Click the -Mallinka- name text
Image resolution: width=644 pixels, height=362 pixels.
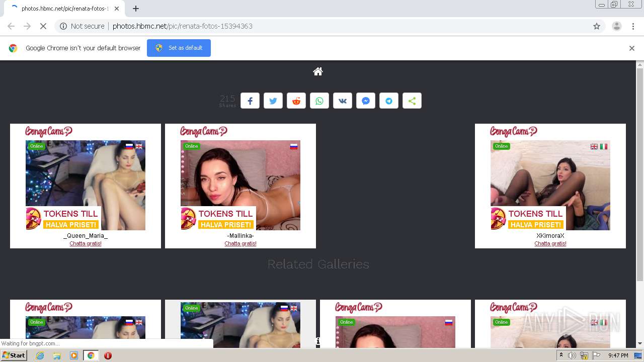click(240, 236)
